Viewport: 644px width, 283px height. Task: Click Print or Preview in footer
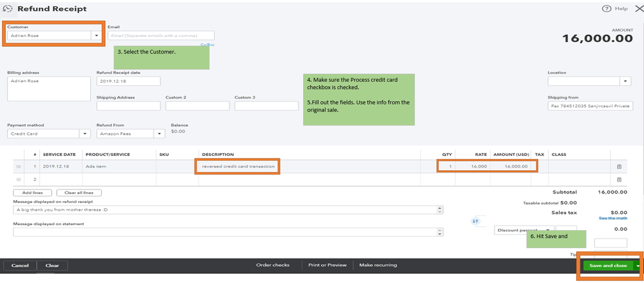(x=327, y=265)
